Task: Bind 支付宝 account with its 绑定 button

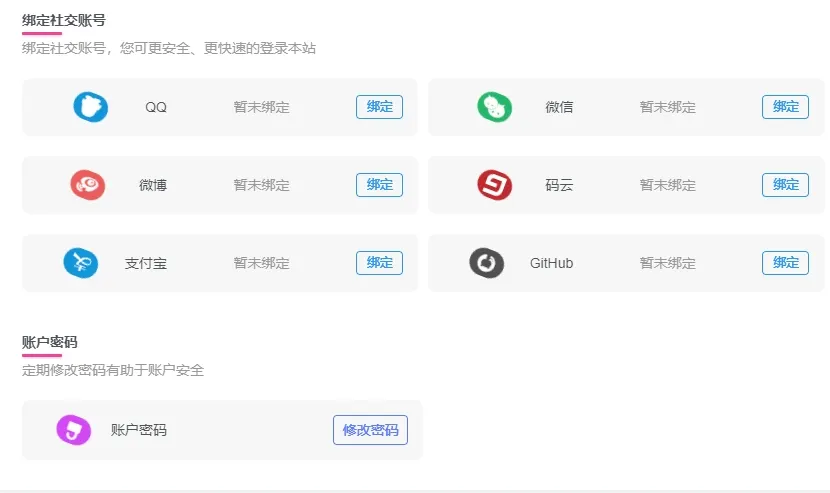Action: (380, 263)
